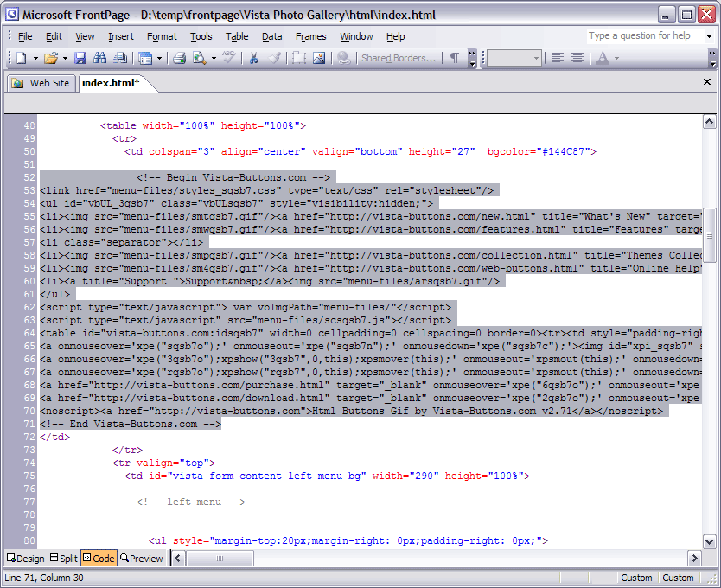Screen dimensions: 721x588
Task: Select the index.html* tab
Action: pos(111,83)
